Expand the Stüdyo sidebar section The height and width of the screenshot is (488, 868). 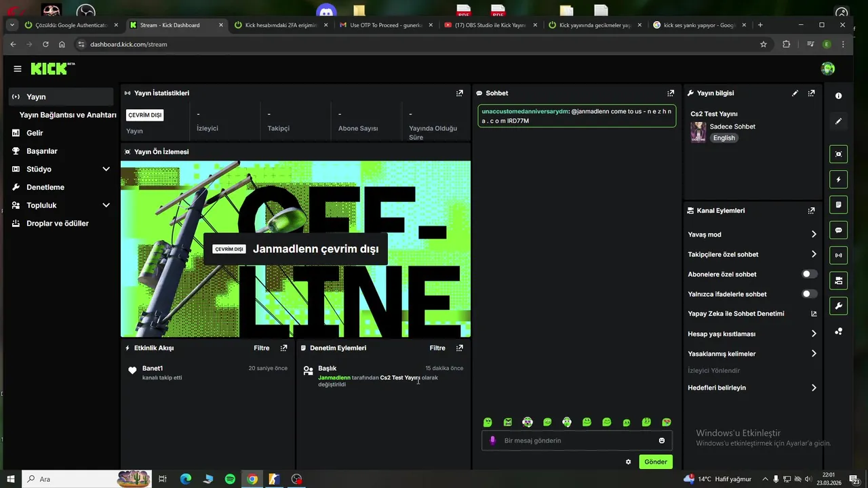(106, 169)
